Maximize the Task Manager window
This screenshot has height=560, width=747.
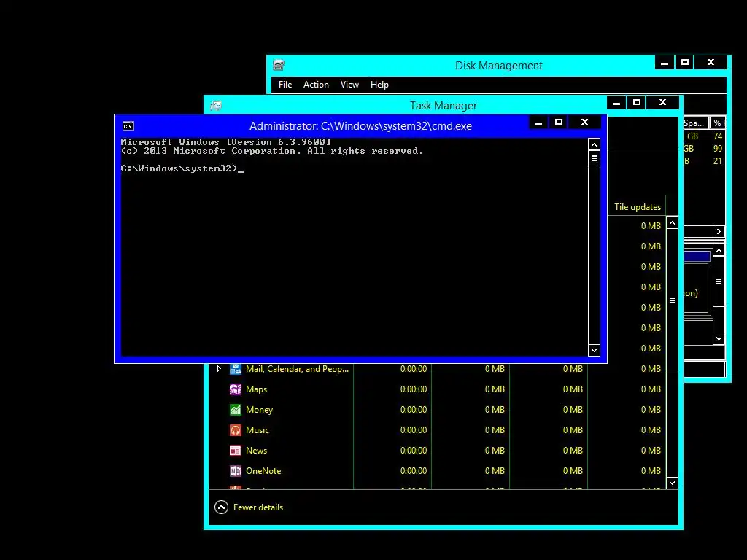coord(636,102)
